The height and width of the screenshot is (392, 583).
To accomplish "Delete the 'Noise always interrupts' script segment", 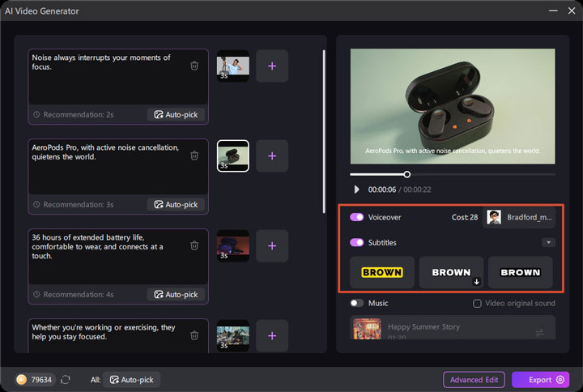I will (x=194, y=66).
